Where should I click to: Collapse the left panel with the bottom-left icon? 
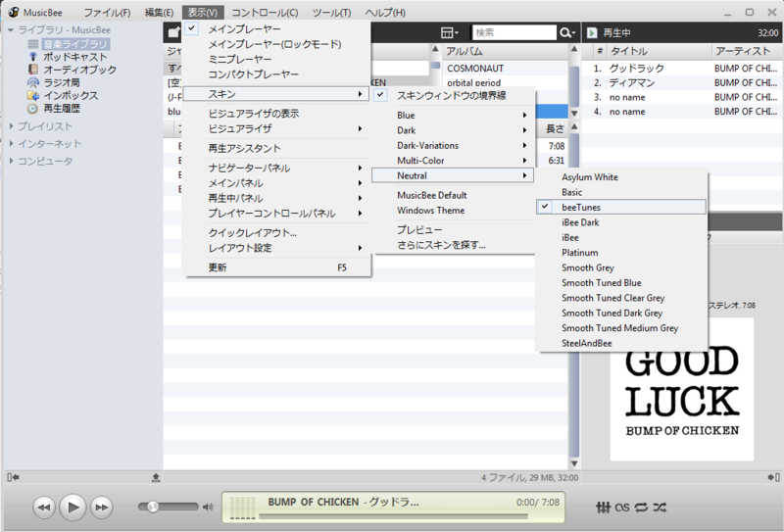pos(13,477)
